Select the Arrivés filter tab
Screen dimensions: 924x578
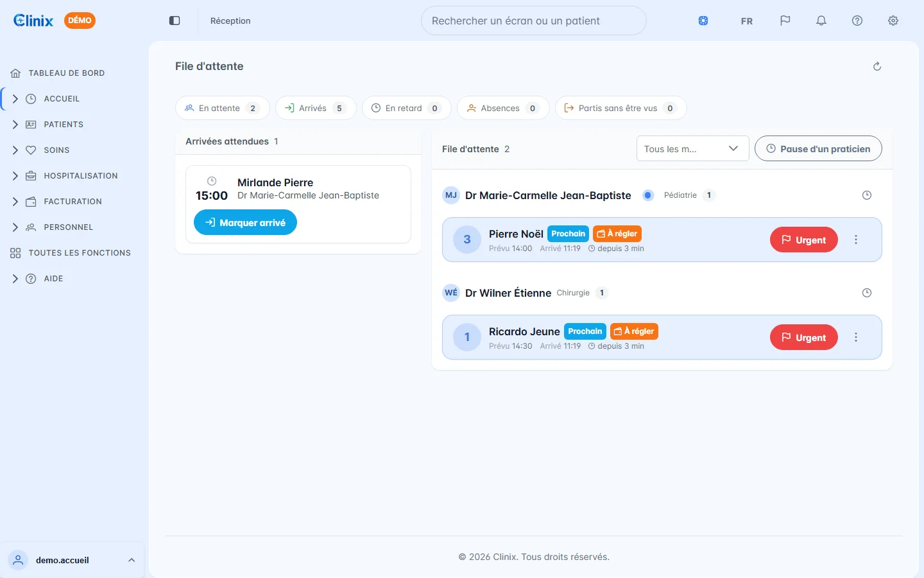316,108
